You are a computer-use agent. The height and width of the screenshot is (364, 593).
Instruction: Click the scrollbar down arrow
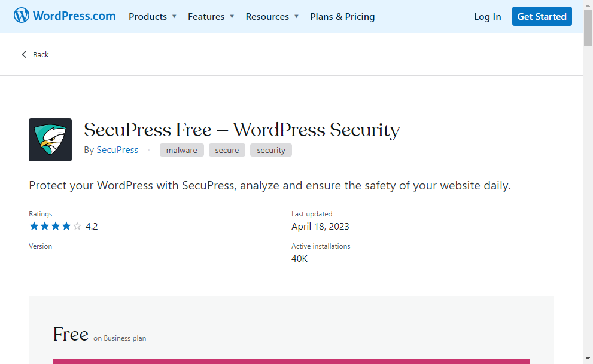click(x=588, y=359)
